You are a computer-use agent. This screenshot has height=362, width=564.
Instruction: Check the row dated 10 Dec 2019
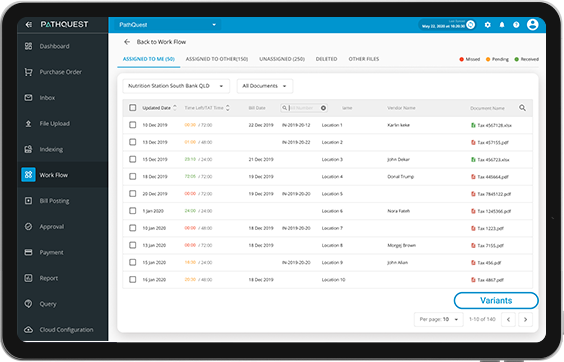(133, 125)
